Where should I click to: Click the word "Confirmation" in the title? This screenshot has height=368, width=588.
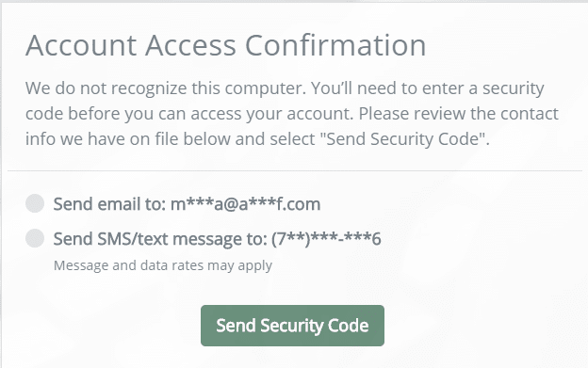pyautogui.click(x=335, y=45)
